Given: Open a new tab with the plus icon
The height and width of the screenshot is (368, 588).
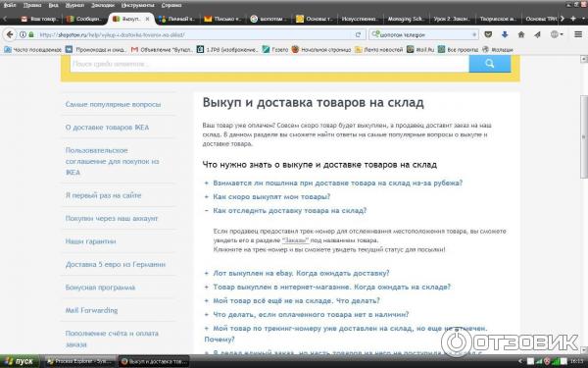Looking at the screenshot, I should pos(572,19).
